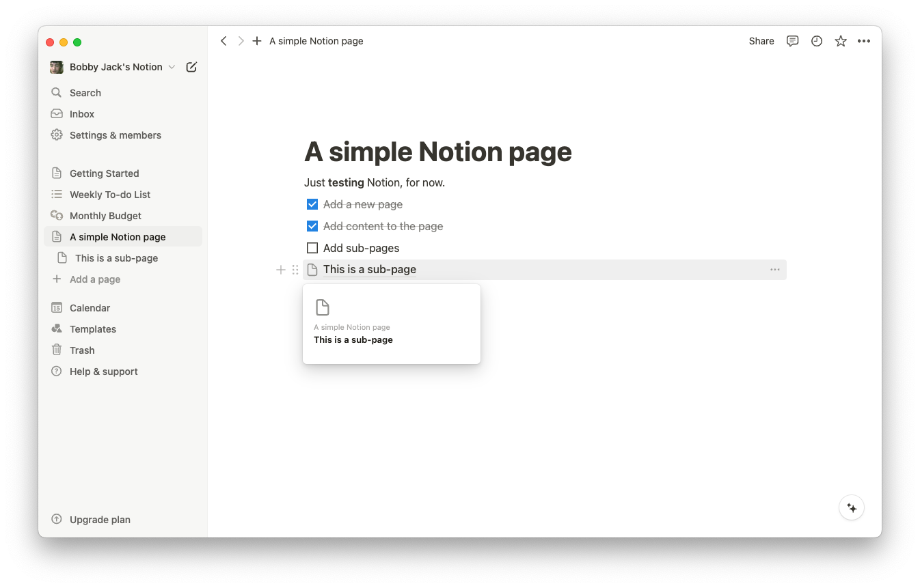Click the plus icon in top bar
The width and height of the screenshot is (920, 588).
point(257,41)
